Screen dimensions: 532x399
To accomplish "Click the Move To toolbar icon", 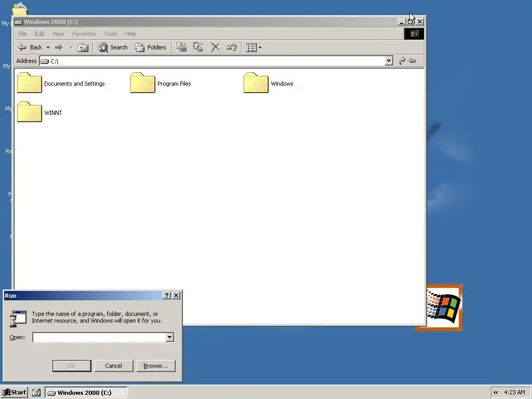I will click(182, 47).
